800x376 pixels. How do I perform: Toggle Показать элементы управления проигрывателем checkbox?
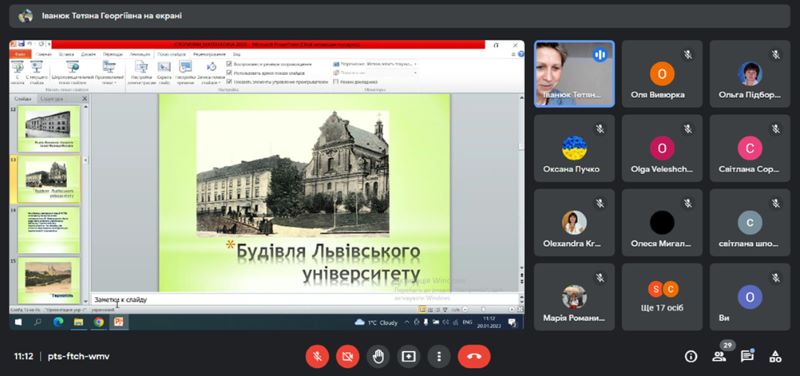click(229, 81)
